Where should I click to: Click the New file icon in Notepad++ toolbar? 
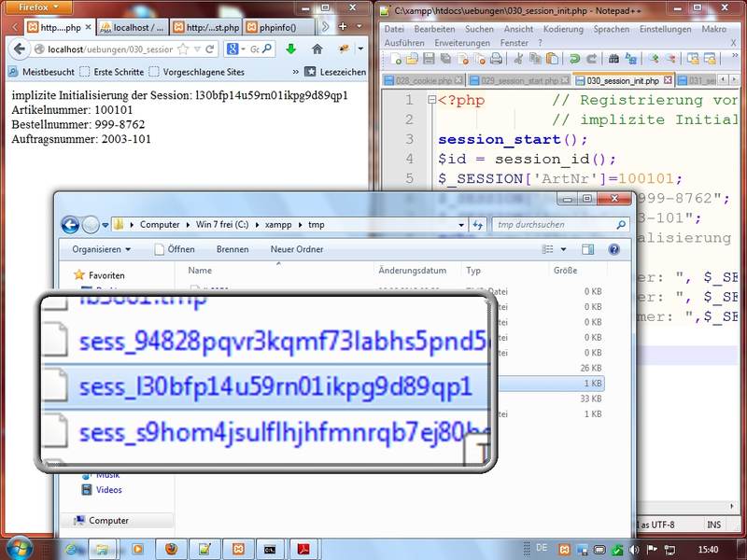[x=395, y=59]
